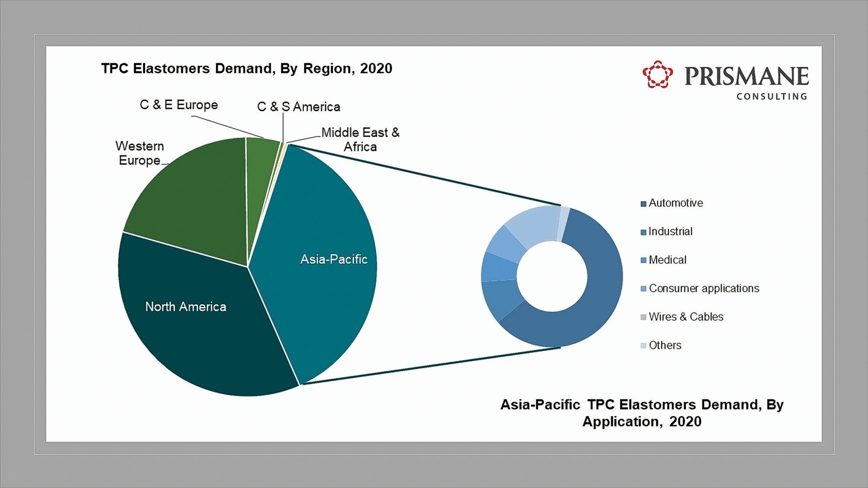Click the C & E Europe label
868x488 pixels.
pos(179,105)
